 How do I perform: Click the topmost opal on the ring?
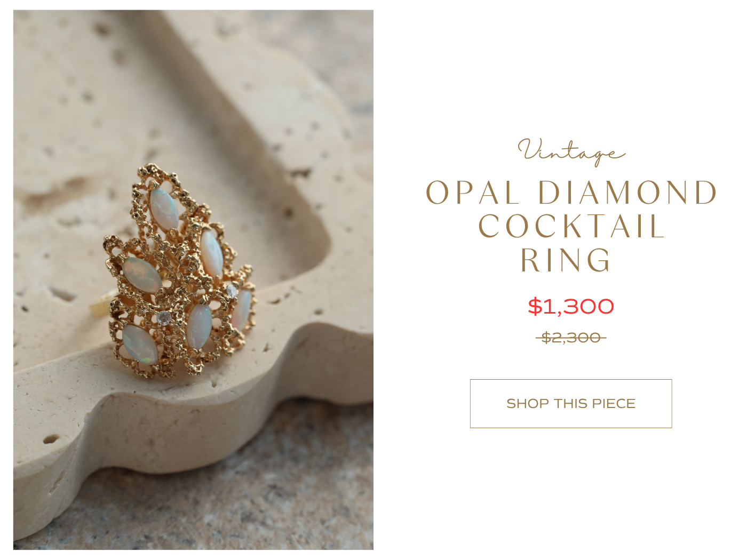click(x=164, y=209)
